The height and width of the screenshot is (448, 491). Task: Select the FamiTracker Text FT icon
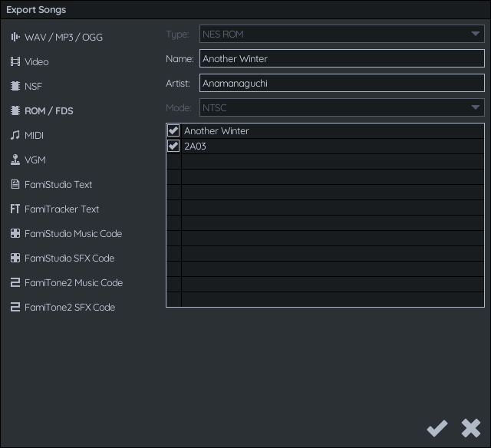click(x=15, y=209)
